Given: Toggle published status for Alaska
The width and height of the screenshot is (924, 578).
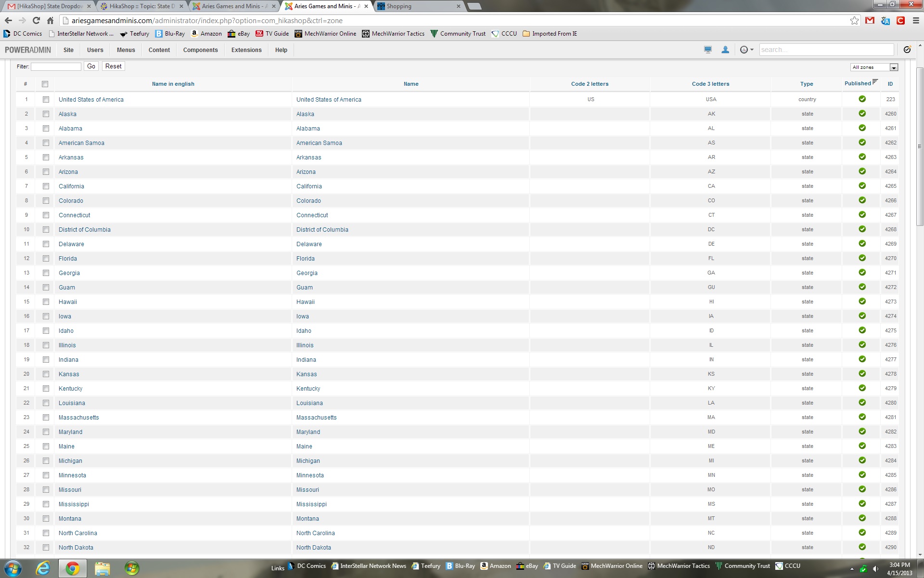Looking at the screenshot, I should click(x=862, y=114).
